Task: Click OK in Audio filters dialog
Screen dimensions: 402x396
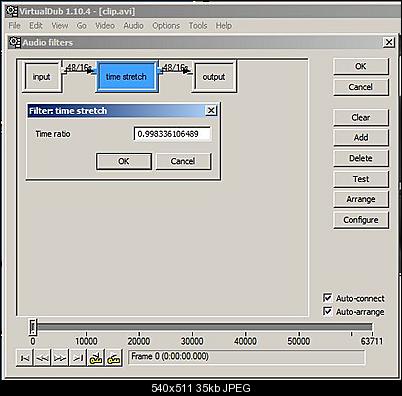Action: pos(361,66)
